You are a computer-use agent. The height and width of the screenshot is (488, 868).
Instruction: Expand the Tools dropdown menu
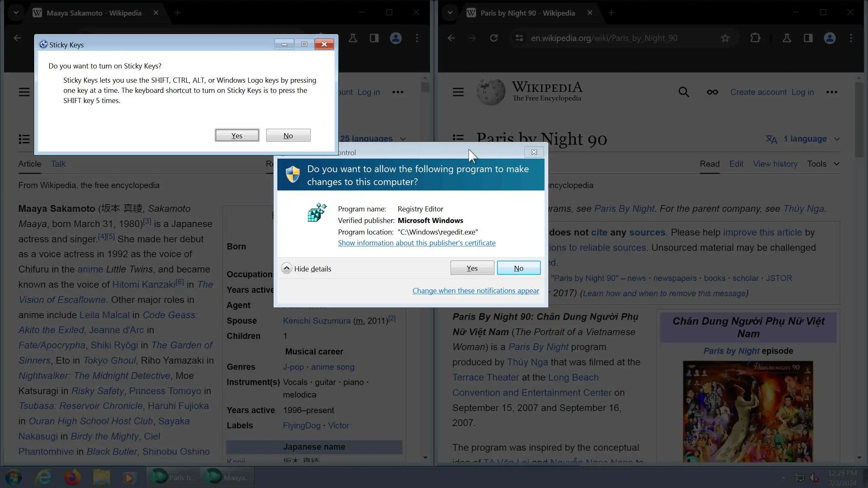pyautogui.click(x=823, y=164)
